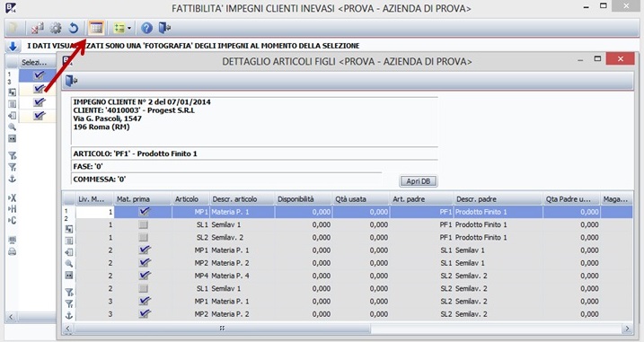
Task: Click the magnifier search icon in detail grid sidebar
Action: [69, 264]
